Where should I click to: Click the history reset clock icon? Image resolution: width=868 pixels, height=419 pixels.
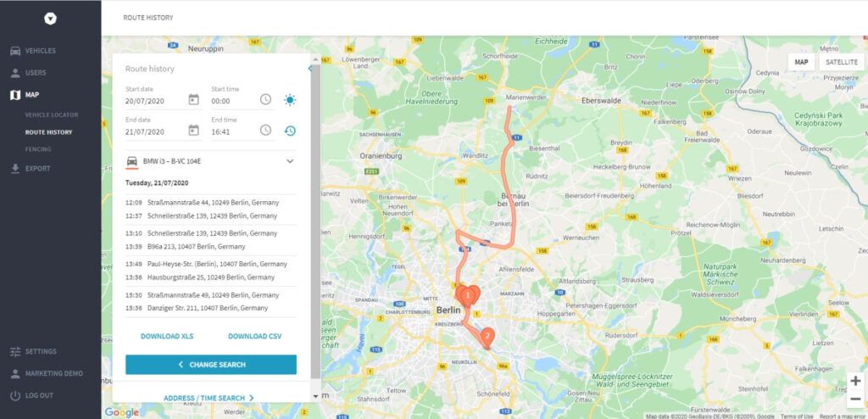click(290, 131)
